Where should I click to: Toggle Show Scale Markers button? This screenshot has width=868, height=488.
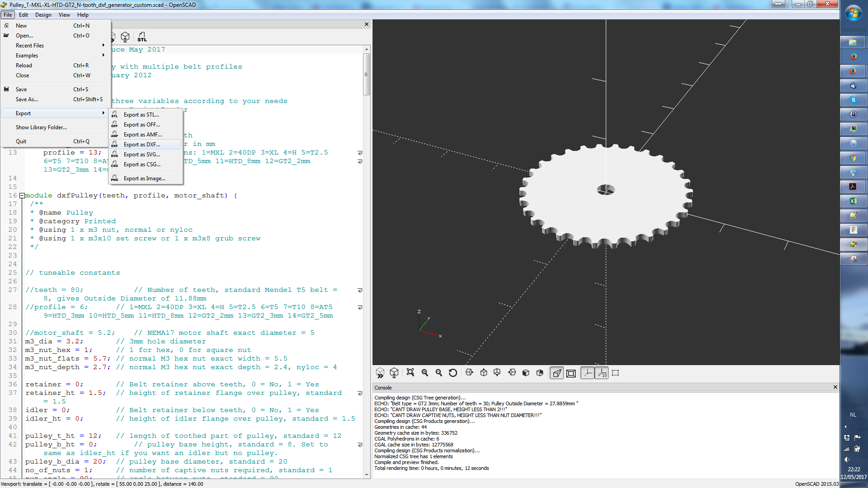pyautogui.click(x=602, y=373)
